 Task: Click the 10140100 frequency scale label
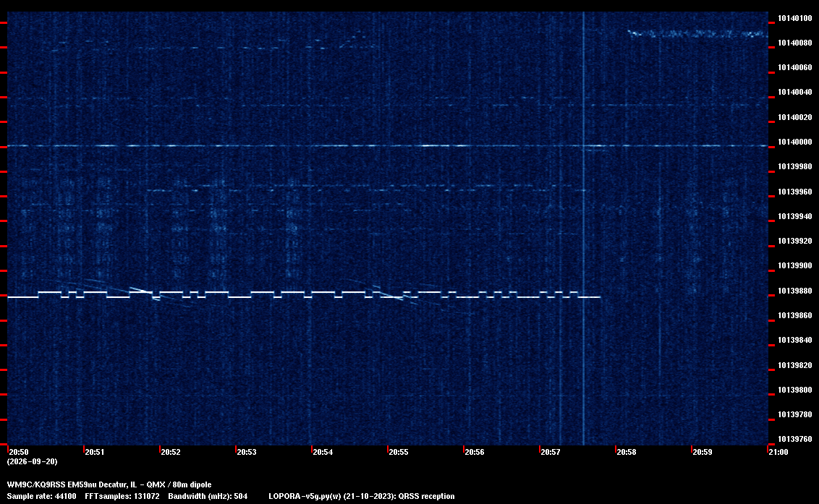(x=795, y=18)
